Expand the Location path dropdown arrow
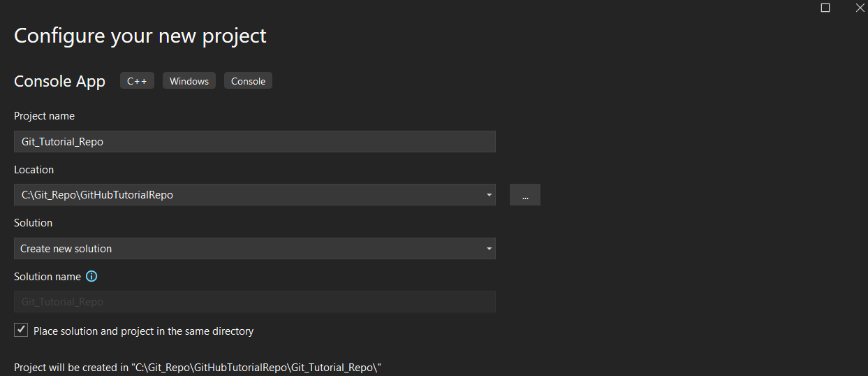This screenshot has height=376, width=868. 490,195
